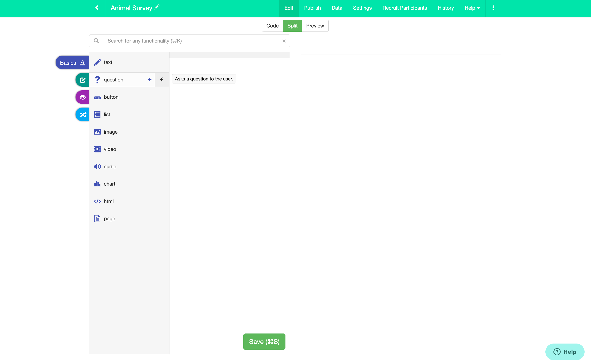Select the 'button' item label
The image size is (591, 364).
[x=111, y=97]
